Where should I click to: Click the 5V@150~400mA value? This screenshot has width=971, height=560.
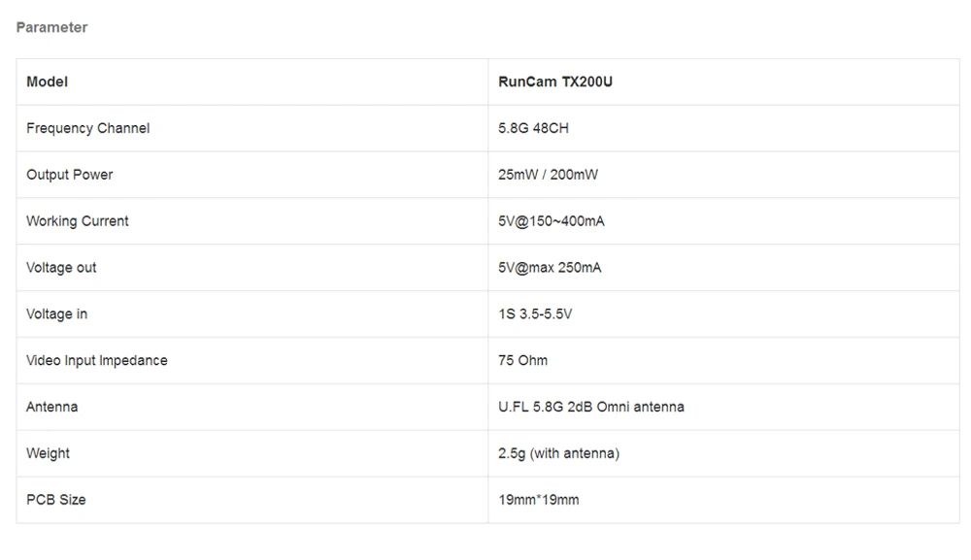click(x=552, y=221)
